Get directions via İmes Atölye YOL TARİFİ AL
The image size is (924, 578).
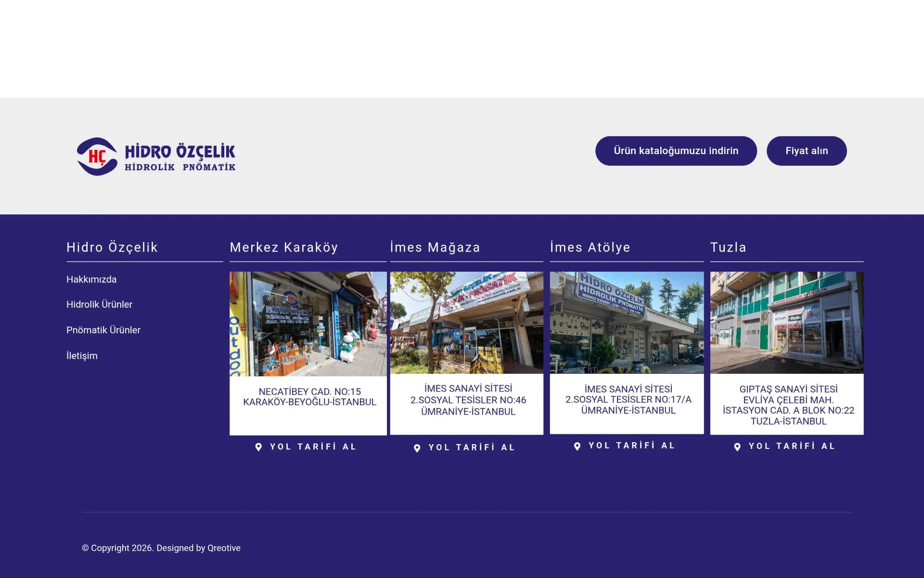(631, 446)
